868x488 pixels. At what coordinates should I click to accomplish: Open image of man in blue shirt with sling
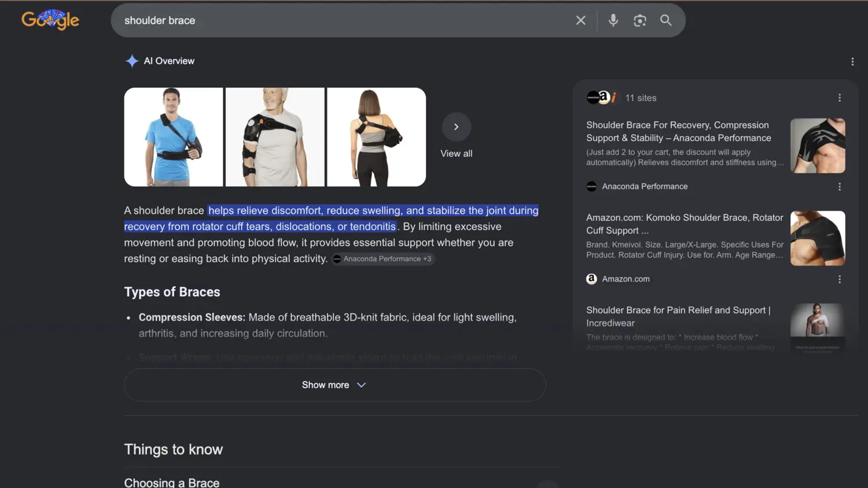coord(174,137)
